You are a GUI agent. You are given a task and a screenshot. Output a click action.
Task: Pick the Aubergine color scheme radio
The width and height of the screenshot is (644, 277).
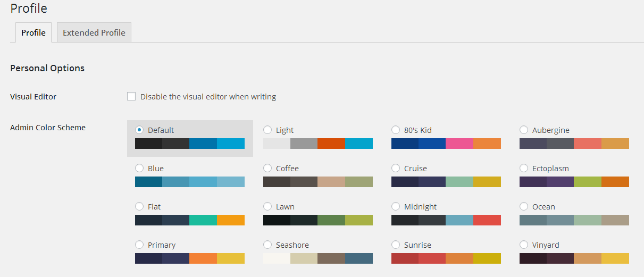(524, 130)
